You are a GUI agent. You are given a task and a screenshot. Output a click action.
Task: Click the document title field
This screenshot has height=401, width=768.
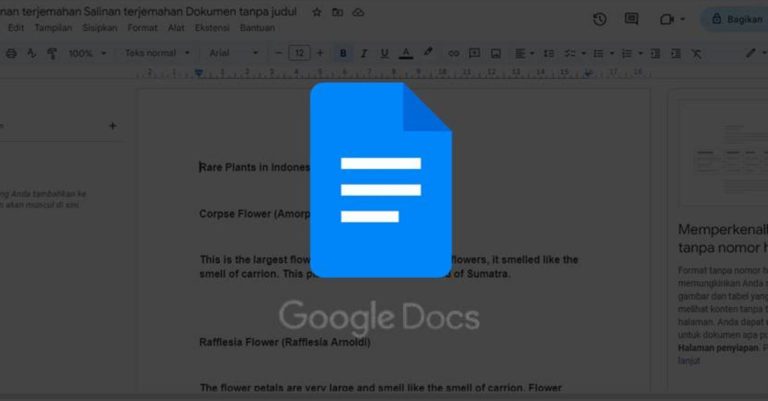point(148,12)
